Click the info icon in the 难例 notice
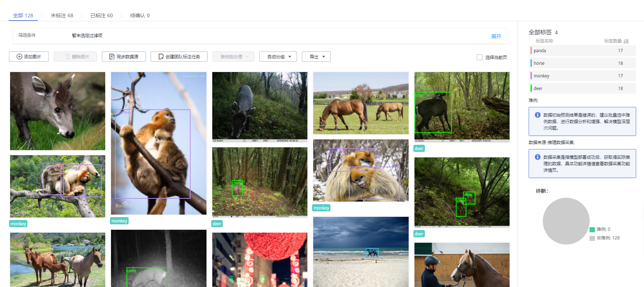 click(537, 115)
